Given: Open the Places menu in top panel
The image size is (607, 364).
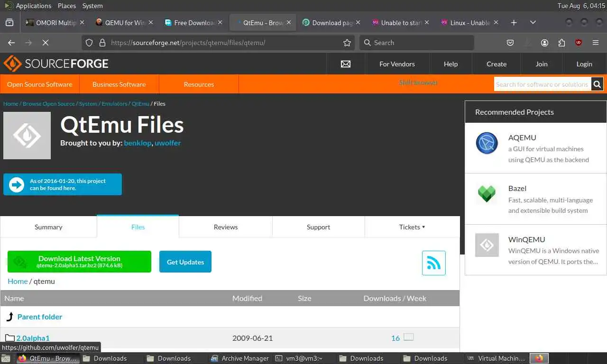Looking at the screenshot, I should click(x=67, y=6).
